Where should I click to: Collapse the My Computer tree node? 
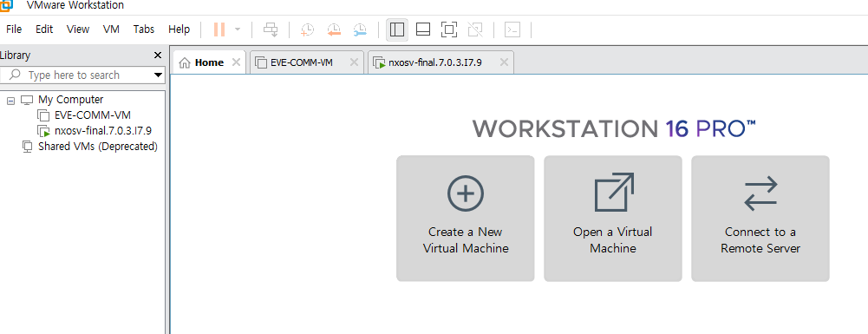coord(10,101)
